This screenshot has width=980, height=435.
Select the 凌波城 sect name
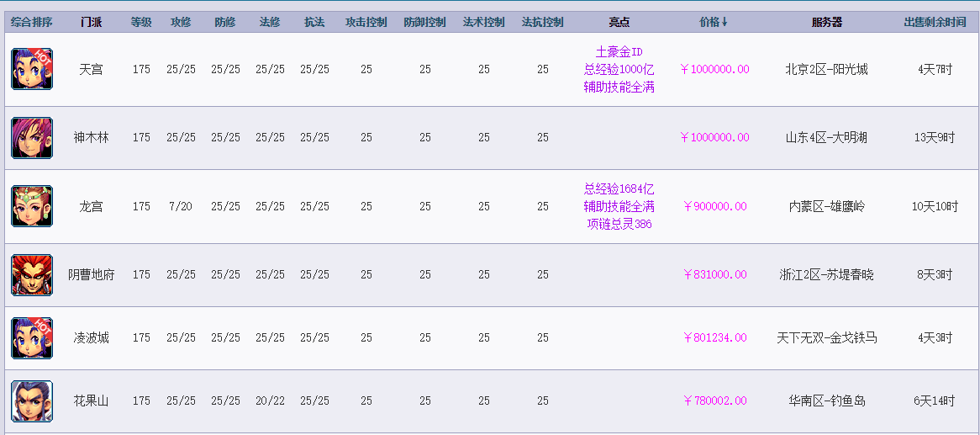(92, 338)
